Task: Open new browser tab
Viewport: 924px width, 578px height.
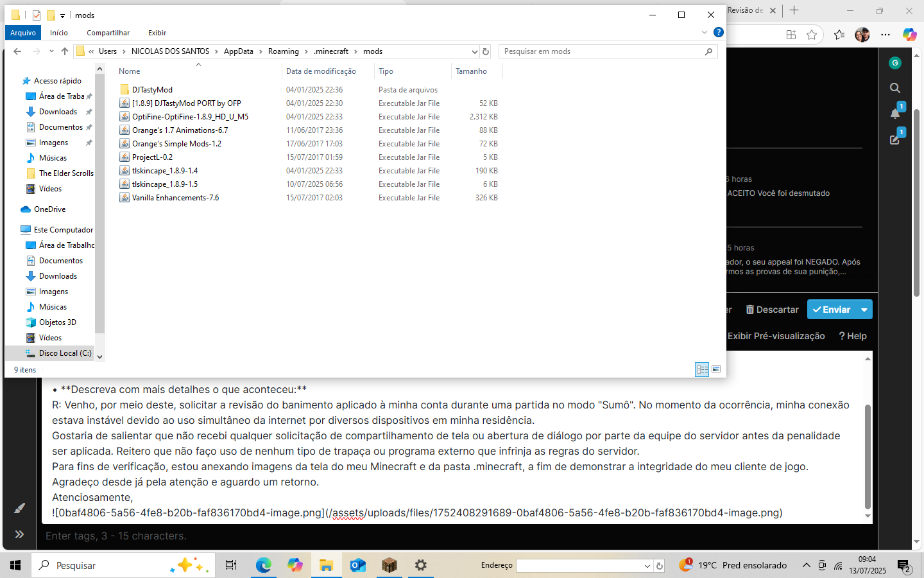Action: click(x=794, y=10)
